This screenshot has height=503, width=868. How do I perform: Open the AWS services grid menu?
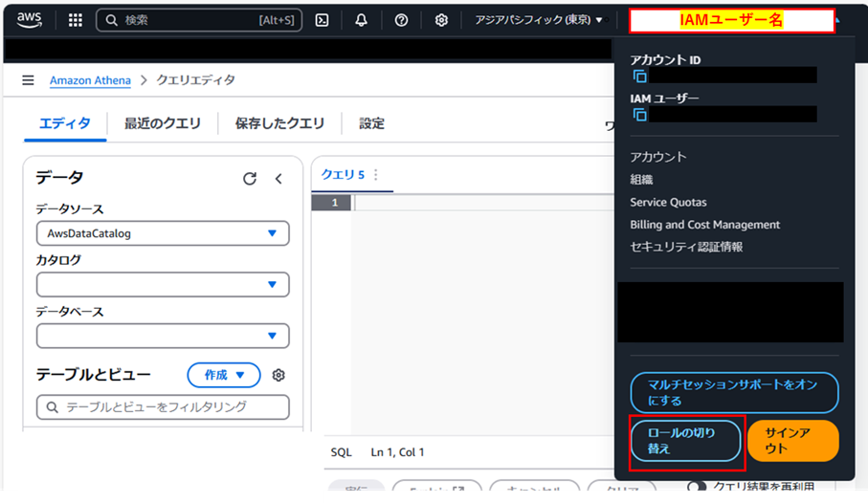pos(76,20)
